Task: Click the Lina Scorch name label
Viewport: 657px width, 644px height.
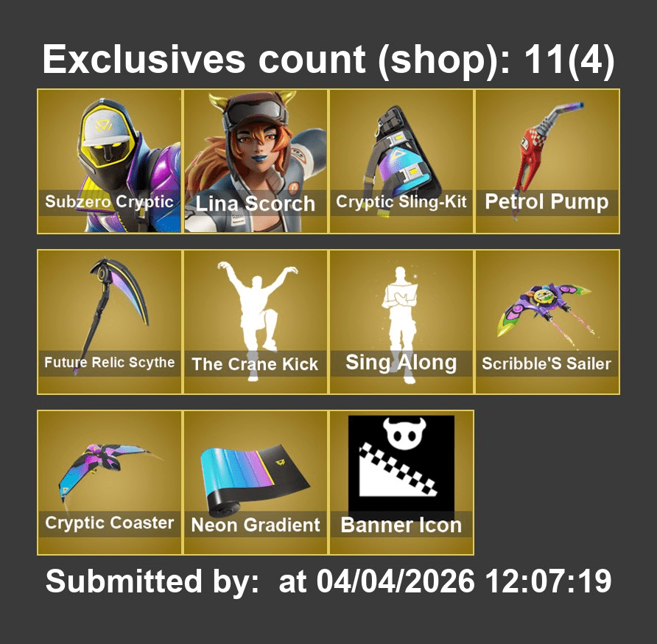Action: point(255,204)
